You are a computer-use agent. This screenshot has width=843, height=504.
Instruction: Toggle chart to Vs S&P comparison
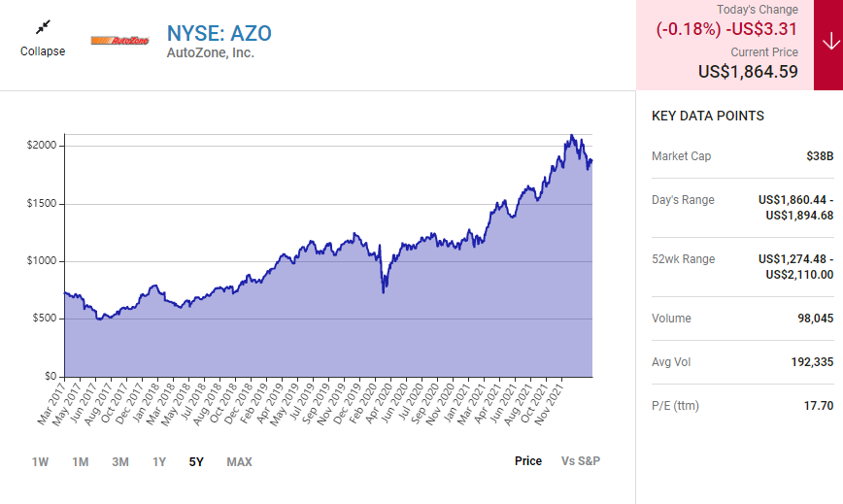[581, 460]
